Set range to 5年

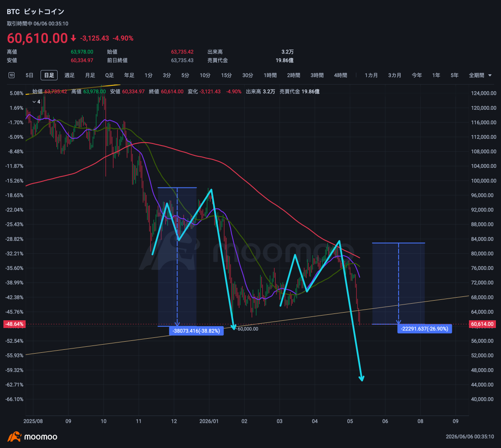[x=454, y=75]
